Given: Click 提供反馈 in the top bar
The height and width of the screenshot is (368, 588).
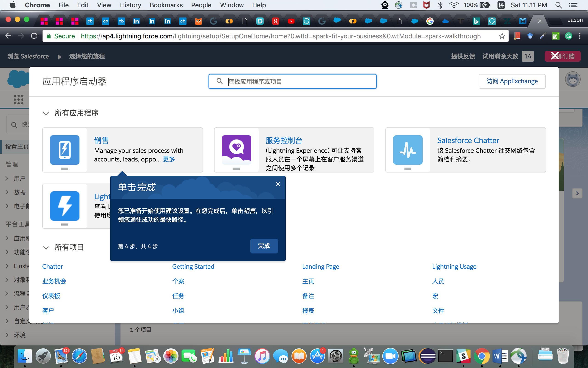Looking at the screenshot, I should [463, 56].
